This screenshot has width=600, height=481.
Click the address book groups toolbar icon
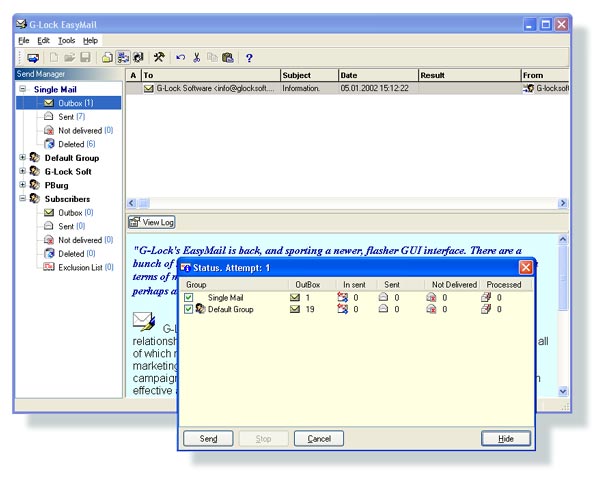pyautogui.click(x=138, y=58)
